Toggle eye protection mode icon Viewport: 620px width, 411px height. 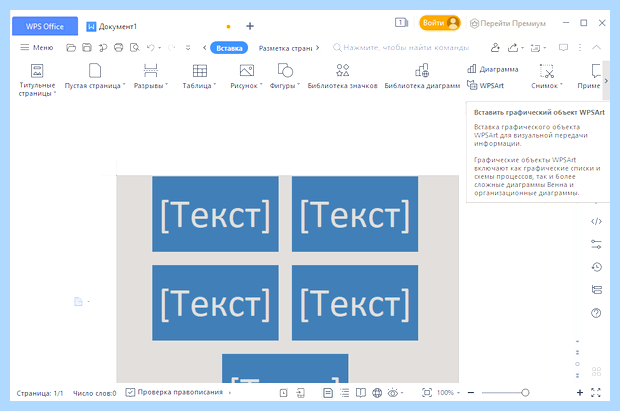(x=393, y=393)
